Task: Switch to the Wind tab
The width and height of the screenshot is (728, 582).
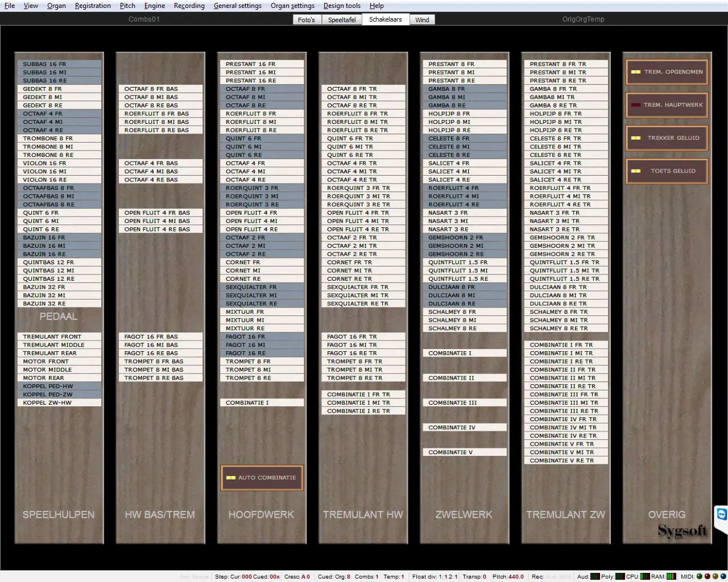Action: tap(422, 20)
